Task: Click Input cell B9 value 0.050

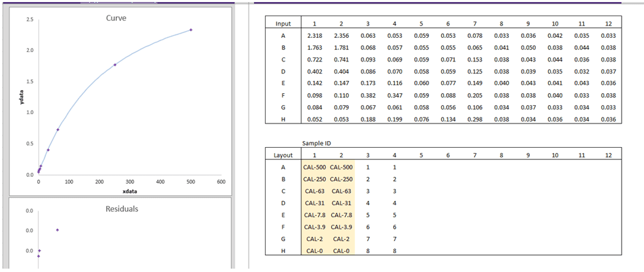Action: pos(528,48)
